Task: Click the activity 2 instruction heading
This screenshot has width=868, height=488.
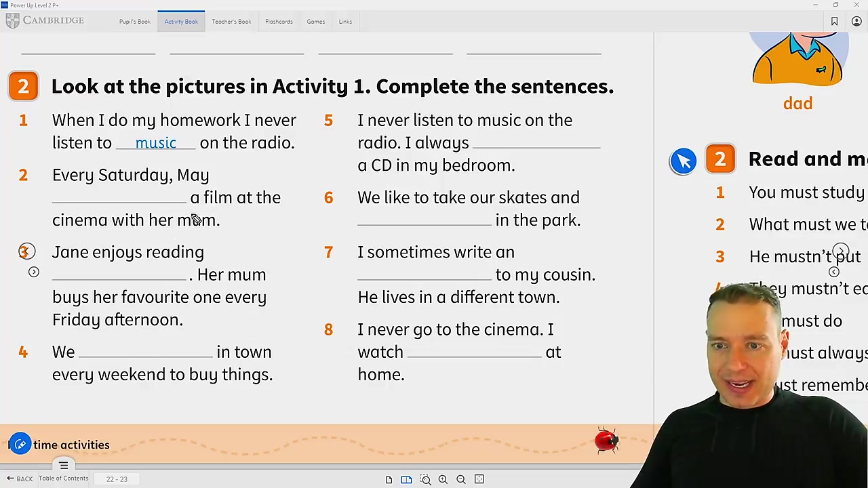Action: point(332,87)
